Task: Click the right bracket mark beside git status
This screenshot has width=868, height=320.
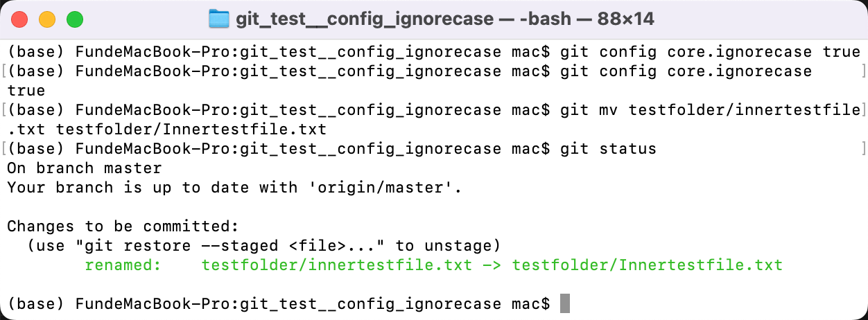Action: tap(862, 148)
